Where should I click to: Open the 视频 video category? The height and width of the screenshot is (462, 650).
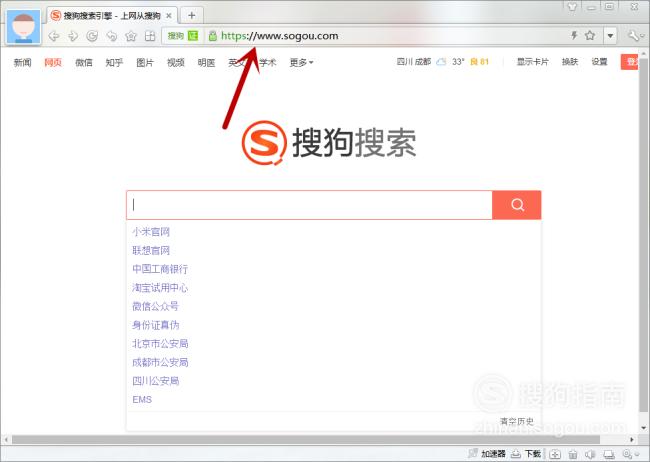coord(176,62)
